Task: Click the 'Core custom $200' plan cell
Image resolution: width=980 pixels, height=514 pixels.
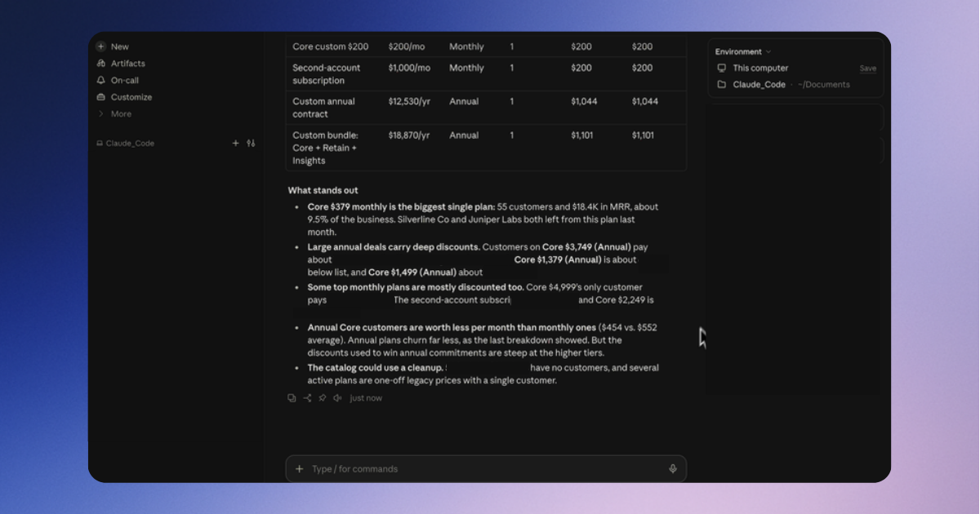Action: 331,47
